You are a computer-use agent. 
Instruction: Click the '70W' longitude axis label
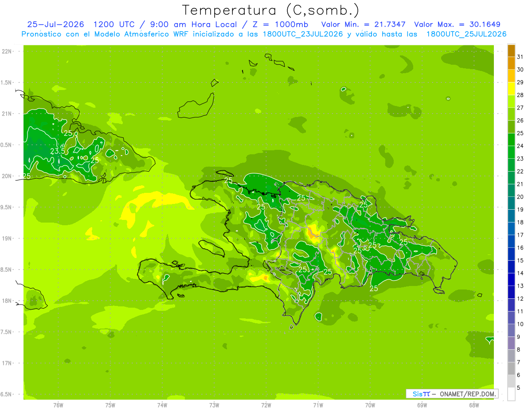[370, 405]
